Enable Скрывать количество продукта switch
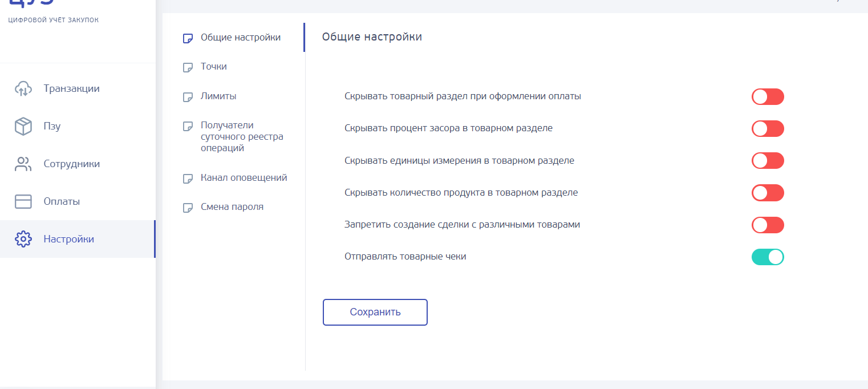The width and height of the screenshot is (868, 389). [768, 193]
